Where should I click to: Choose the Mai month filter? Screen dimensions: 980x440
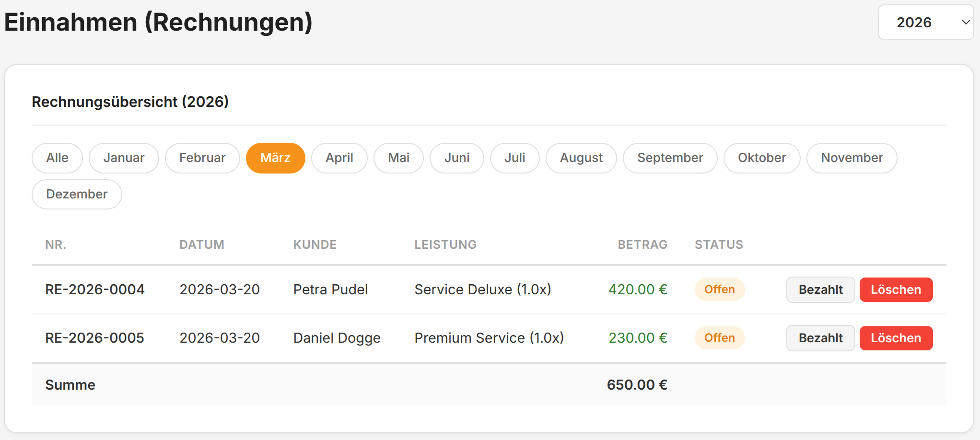coord(398,158)
